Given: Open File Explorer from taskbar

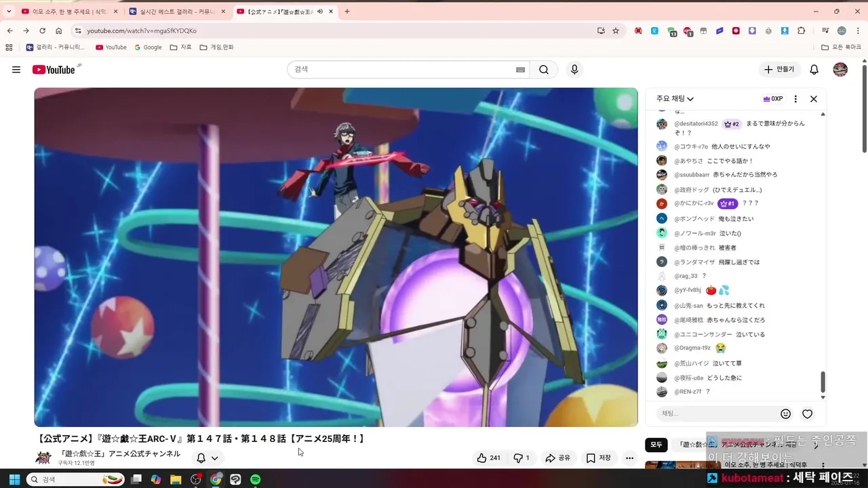Looking at the screenshot, I should coord(176,479).
